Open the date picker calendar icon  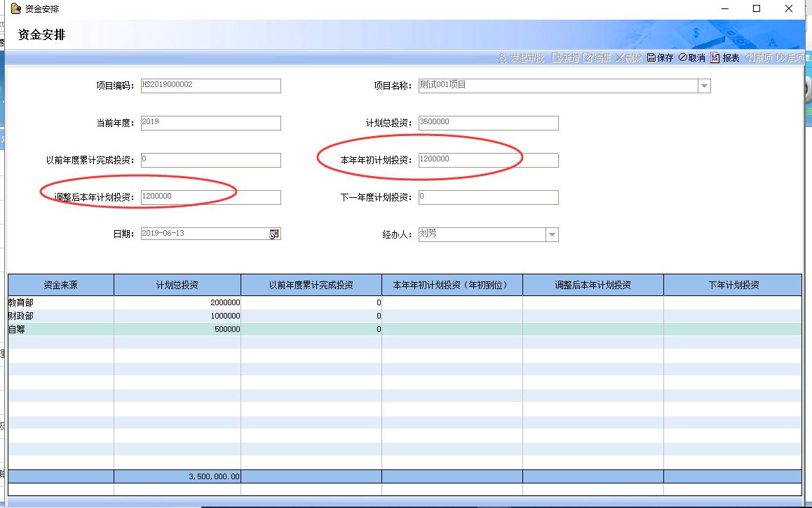coord(274,234)
